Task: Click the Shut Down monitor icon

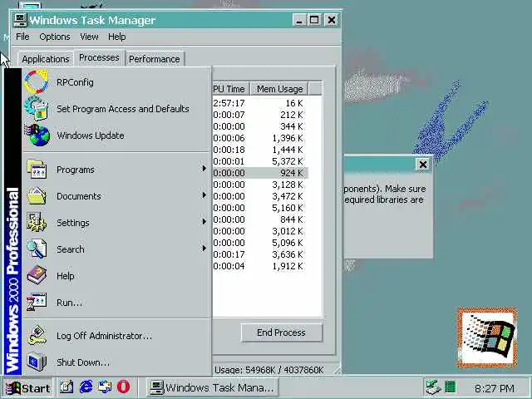Action: pyautogui.click(x=37, y=362)
